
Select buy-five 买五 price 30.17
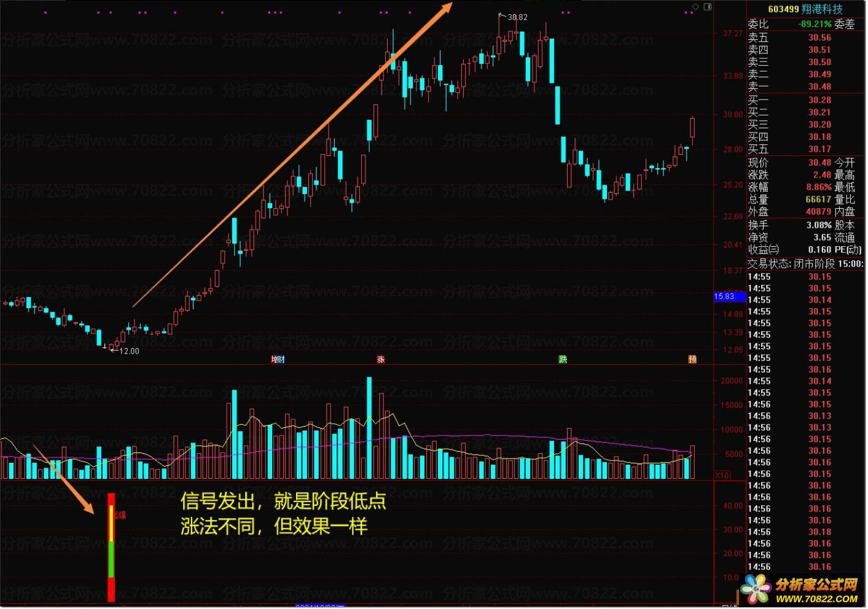(819, 149)
